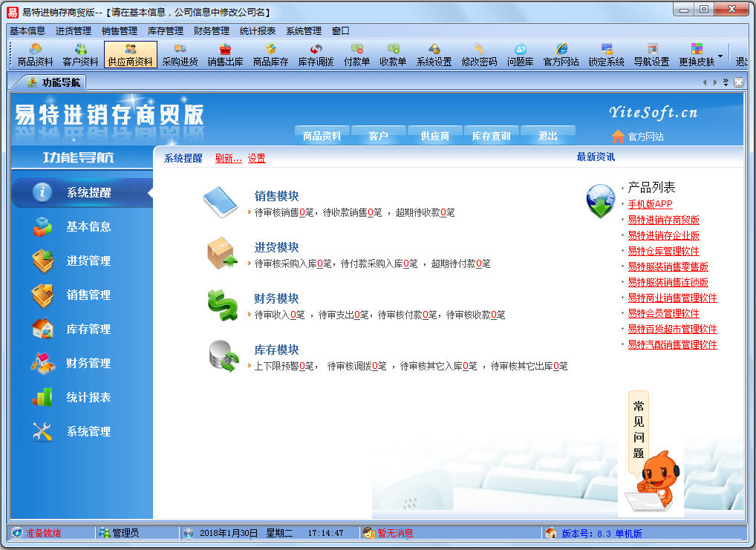Open 库存调拨 toolbar icon
This screenshot has width=756, height=550.
(x=316, y=54)
